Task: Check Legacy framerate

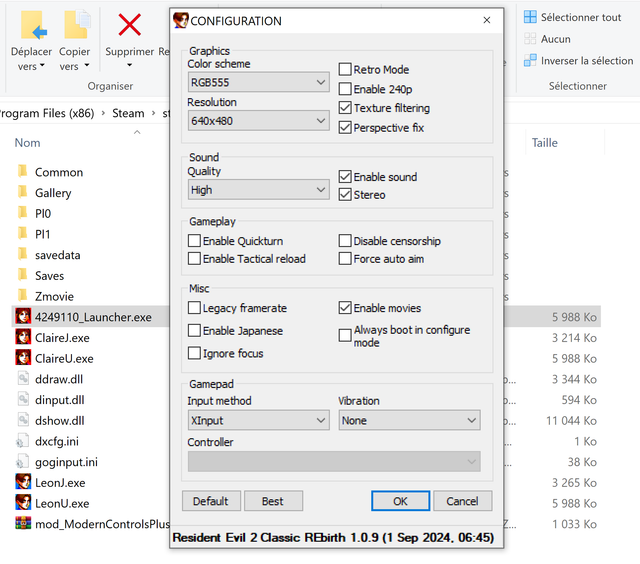Action: coord(194,308)
